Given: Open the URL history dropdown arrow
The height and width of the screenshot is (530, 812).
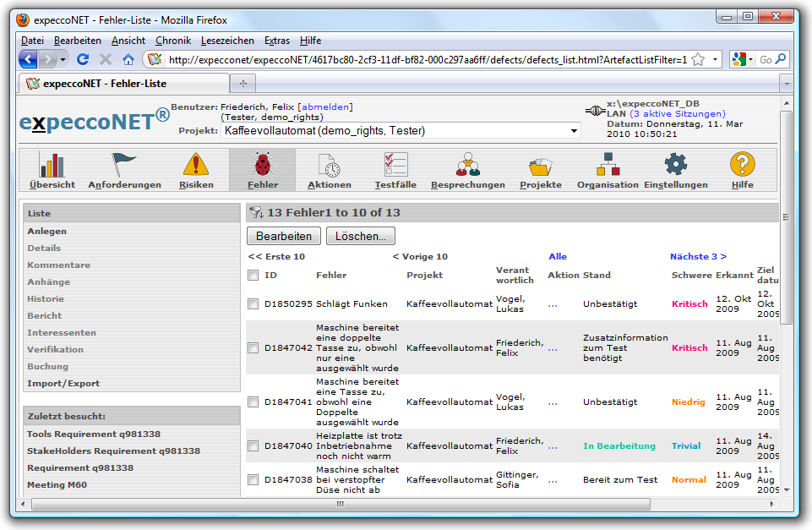Looking at the screenshot, I should 716,60.
